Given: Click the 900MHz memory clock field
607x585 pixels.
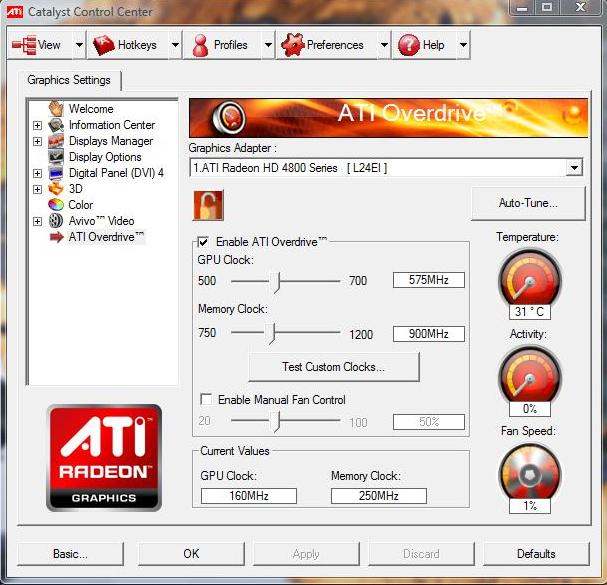Looking at the screenshot, I should [429, 334].
